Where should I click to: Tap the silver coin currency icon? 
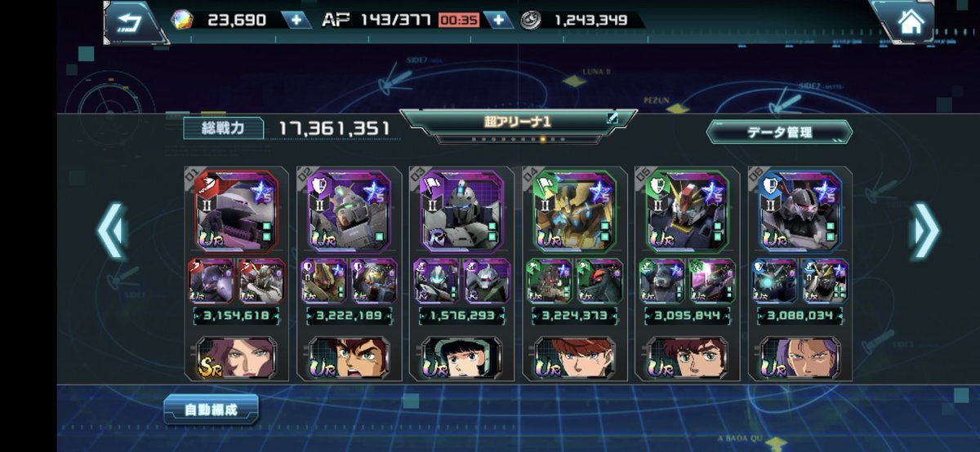531,20
